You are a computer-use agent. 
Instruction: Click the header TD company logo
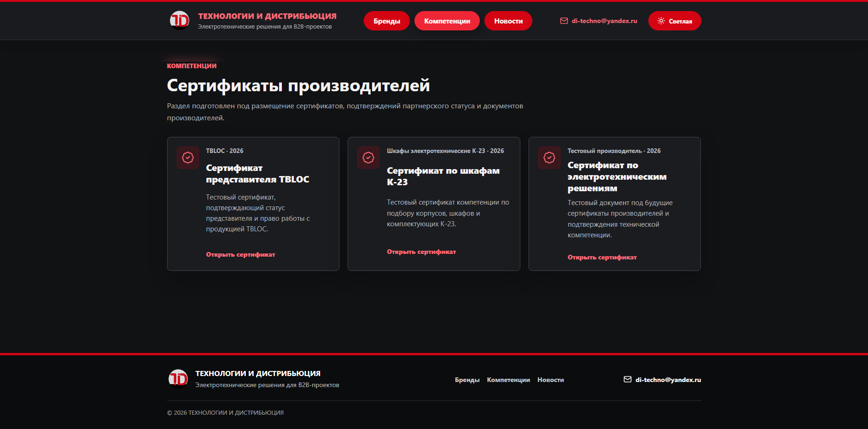click(179, 21)
